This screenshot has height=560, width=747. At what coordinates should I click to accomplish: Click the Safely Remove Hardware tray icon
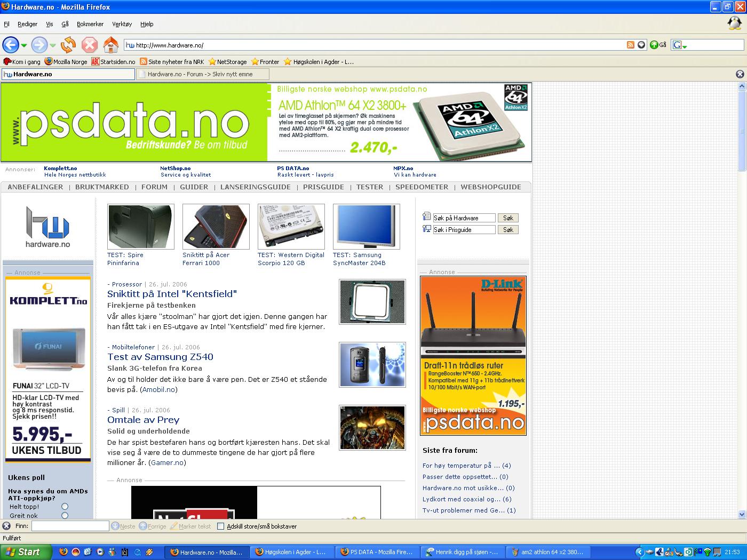click(649, 552)
